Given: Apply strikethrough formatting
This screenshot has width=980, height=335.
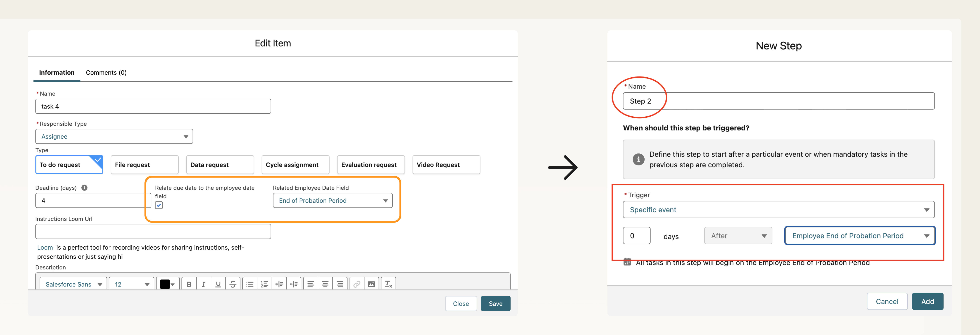Looking at the screenshot, I should coord(232,284).
